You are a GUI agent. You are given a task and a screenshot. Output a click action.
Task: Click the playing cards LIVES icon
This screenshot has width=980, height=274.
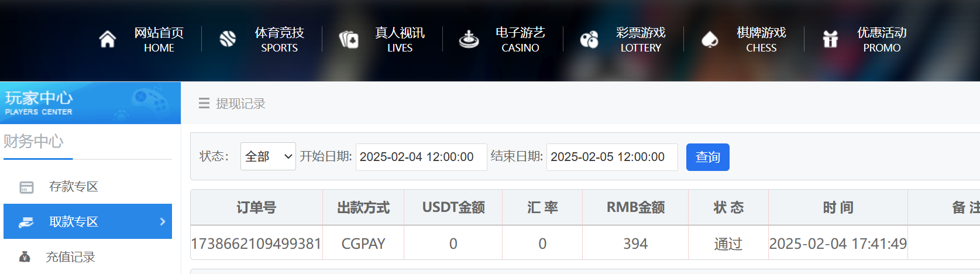tap(349, 39)
